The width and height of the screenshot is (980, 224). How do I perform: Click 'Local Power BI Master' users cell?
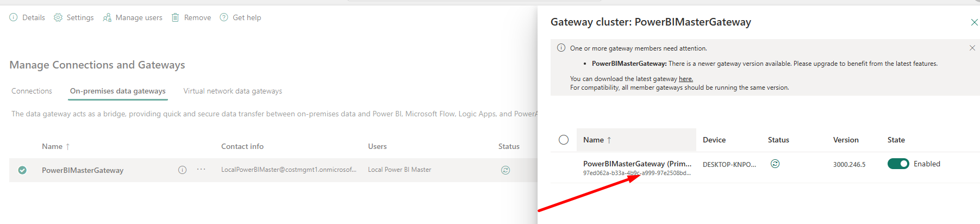click(400, 170)
